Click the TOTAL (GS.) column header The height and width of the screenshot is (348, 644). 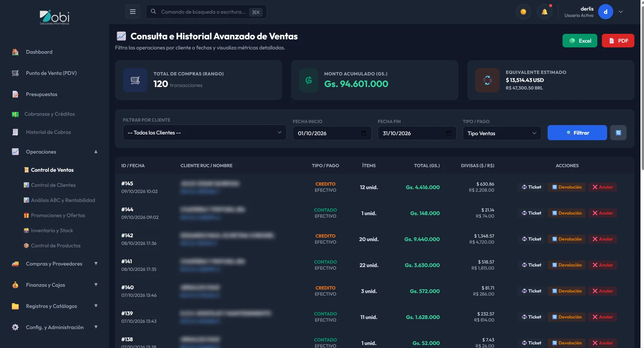(427, 166)
